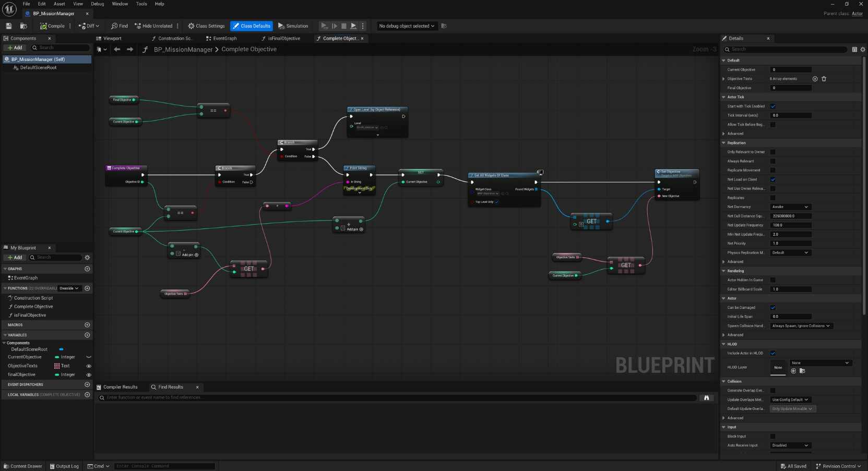Add a local variable with the plus icon

point(87,395)
